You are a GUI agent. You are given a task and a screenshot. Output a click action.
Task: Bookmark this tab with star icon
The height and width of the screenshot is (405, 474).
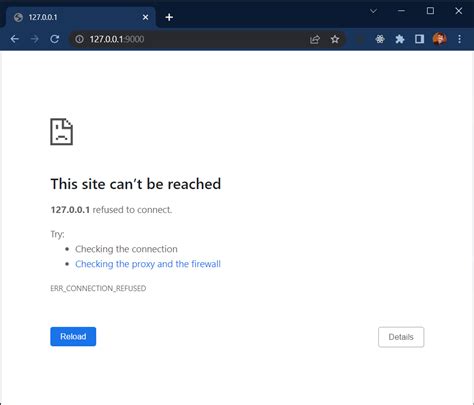(335, 39)
